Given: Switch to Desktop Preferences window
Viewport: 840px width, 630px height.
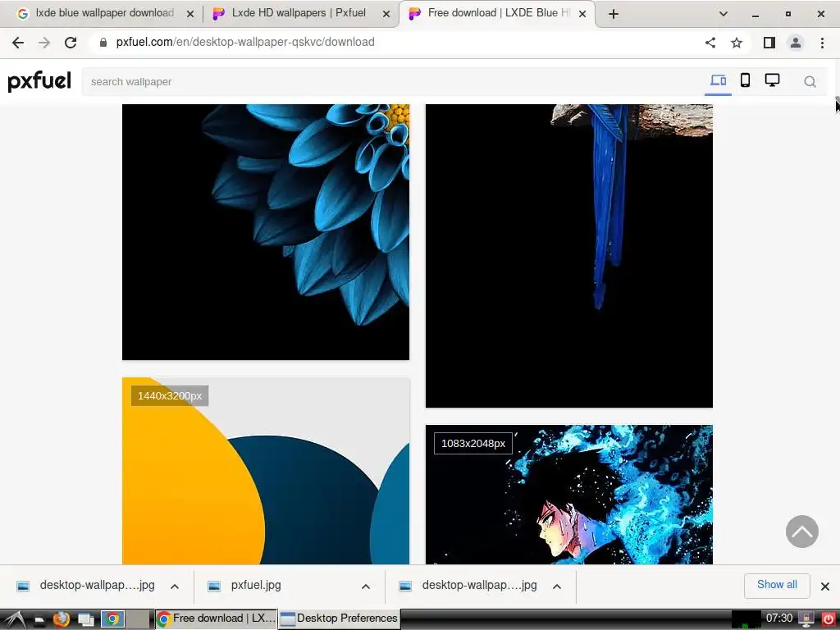Looking at the screenshot, I should click(339, 619).
